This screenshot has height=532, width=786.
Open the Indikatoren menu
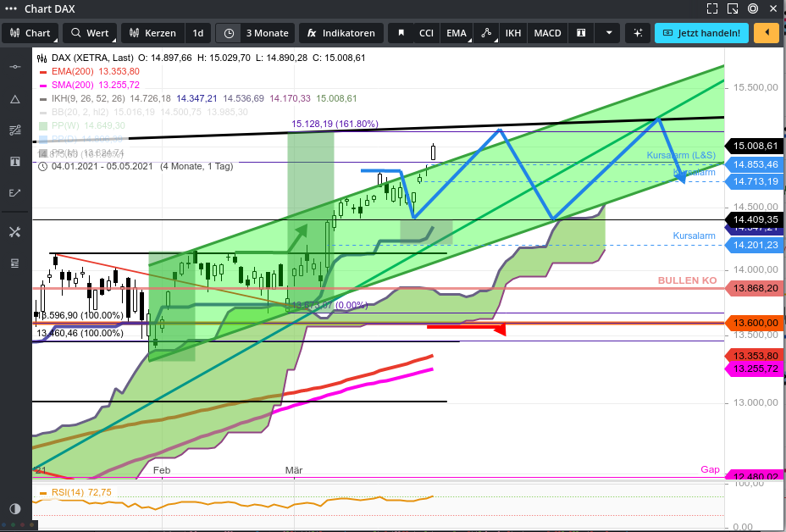tap(341, 33)
